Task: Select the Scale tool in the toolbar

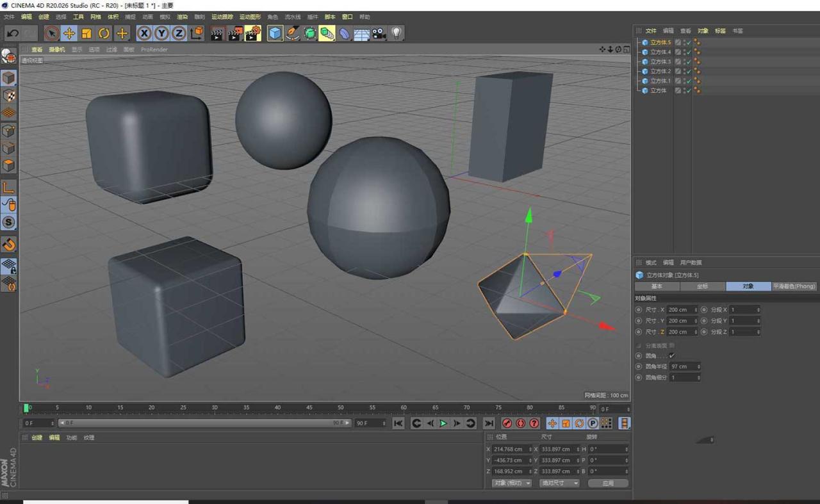Action: tap(86, 33)
